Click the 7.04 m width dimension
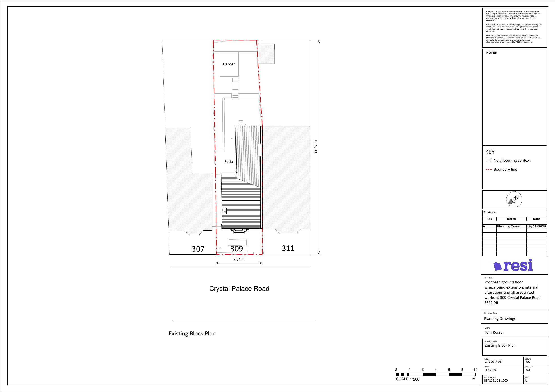The image size is (555, 392). point(239,259)
